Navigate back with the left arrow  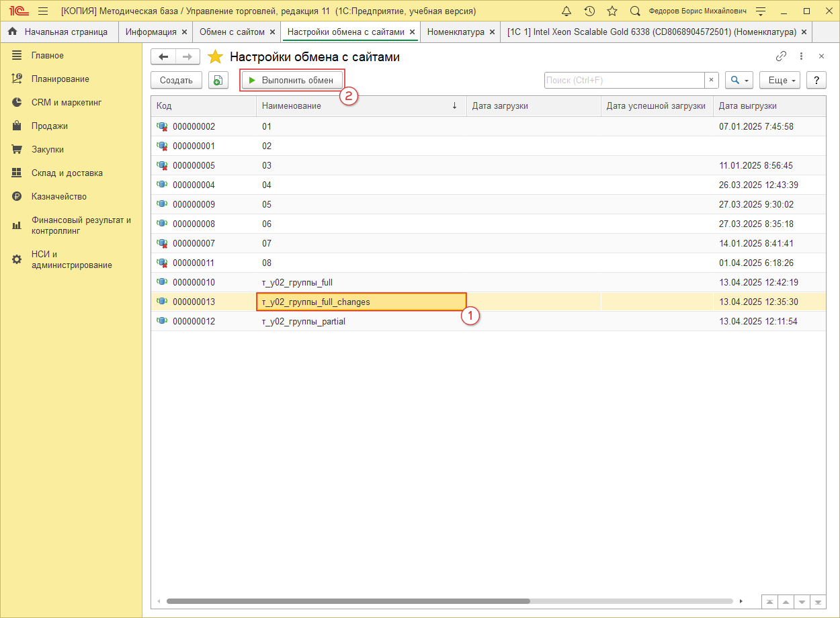[x=163, y=57]
